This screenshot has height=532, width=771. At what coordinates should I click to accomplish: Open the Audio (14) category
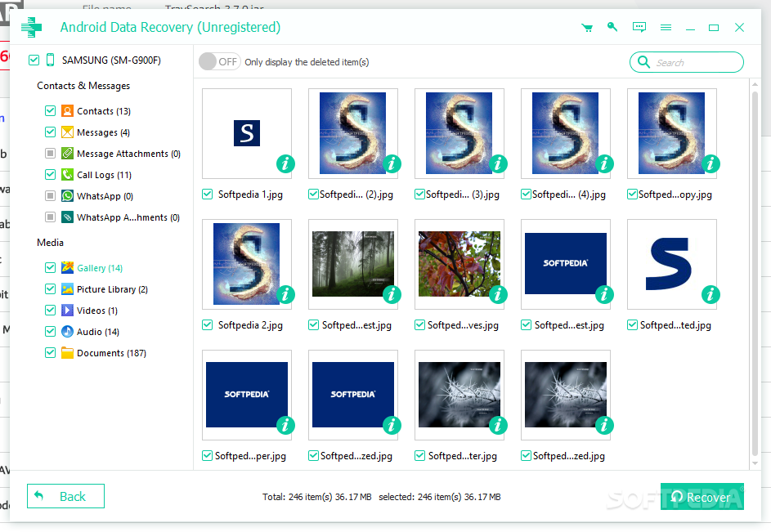pyautogui.click(x=98, y=332)
